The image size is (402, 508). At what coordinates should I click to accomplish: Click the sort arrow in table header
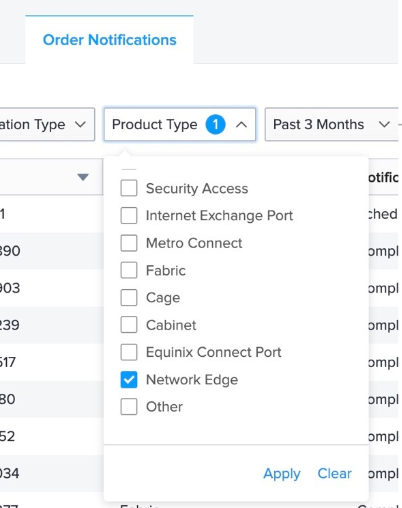83,177
